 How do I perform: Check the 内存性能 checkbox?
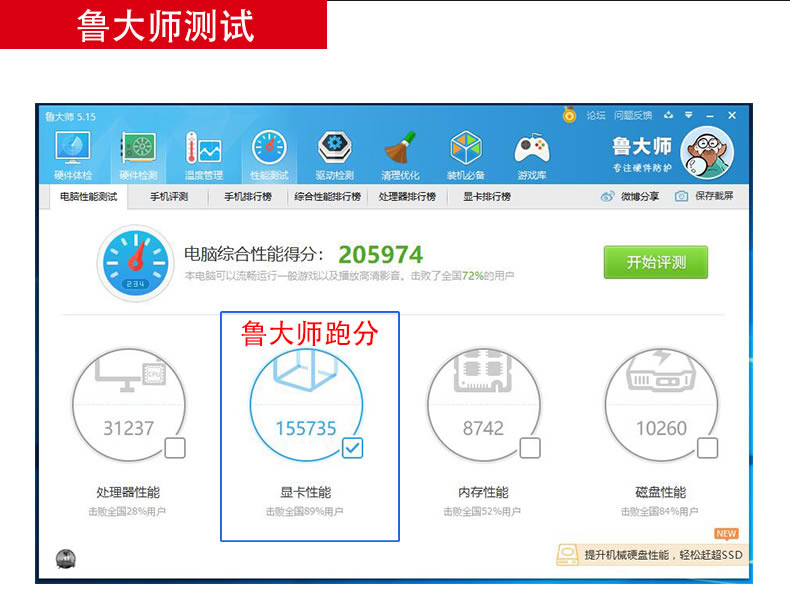tap(530, 448)
